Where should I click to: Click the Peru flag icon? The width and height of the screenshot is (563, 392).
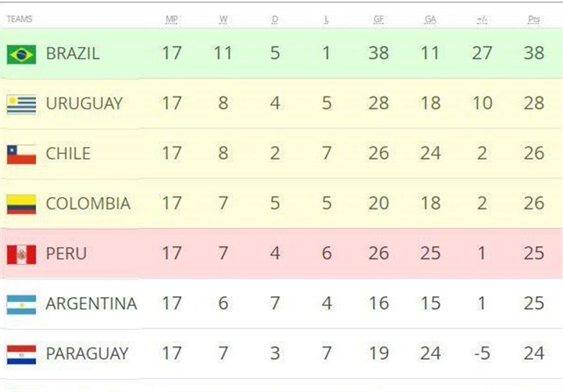point(21,254)
